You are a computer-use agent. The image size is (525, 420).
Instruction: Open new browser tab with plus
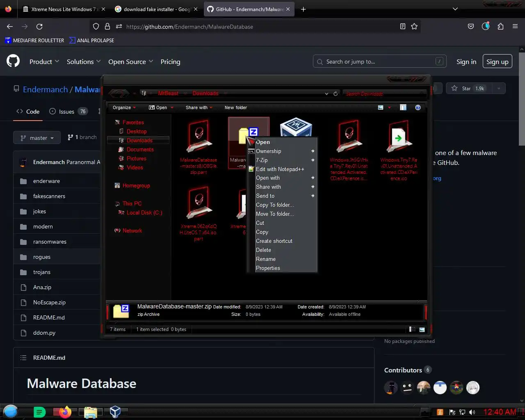304,9
